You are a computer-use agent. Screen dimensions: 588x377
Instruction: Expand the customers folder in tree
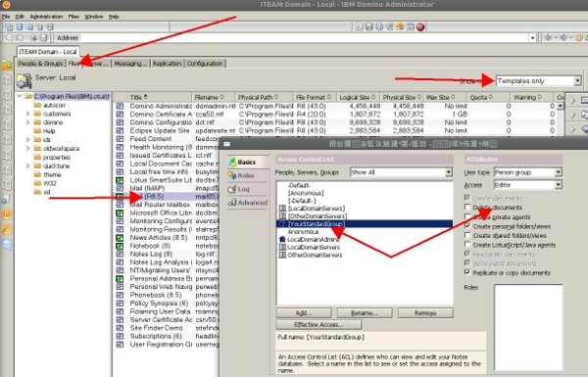pyautogui.click(x=28, y=114)
